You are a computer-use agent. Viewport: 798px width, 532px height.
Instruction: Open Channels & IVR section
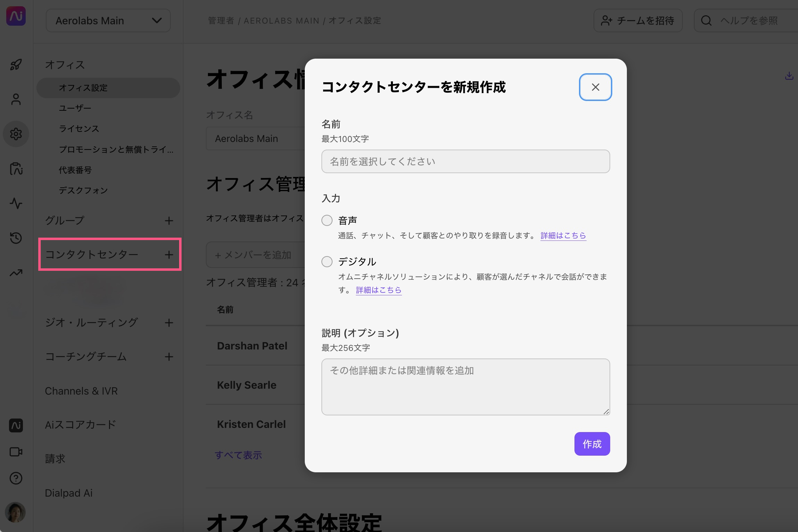81,391
